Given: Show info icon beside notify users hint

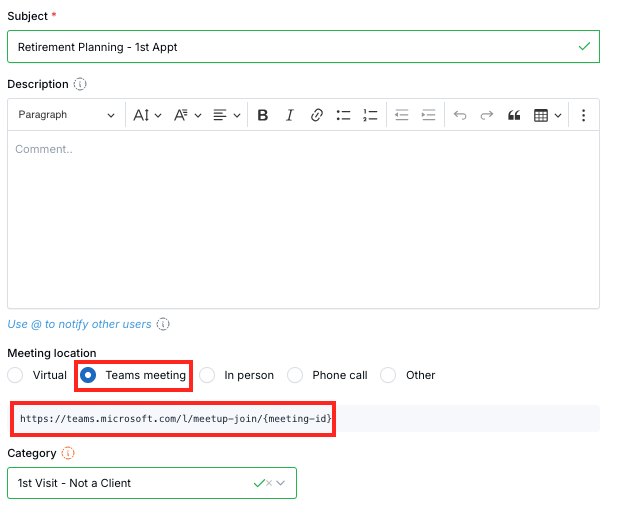Looking at the screenshot, I should pyautogui.click(x=163, y=324).
